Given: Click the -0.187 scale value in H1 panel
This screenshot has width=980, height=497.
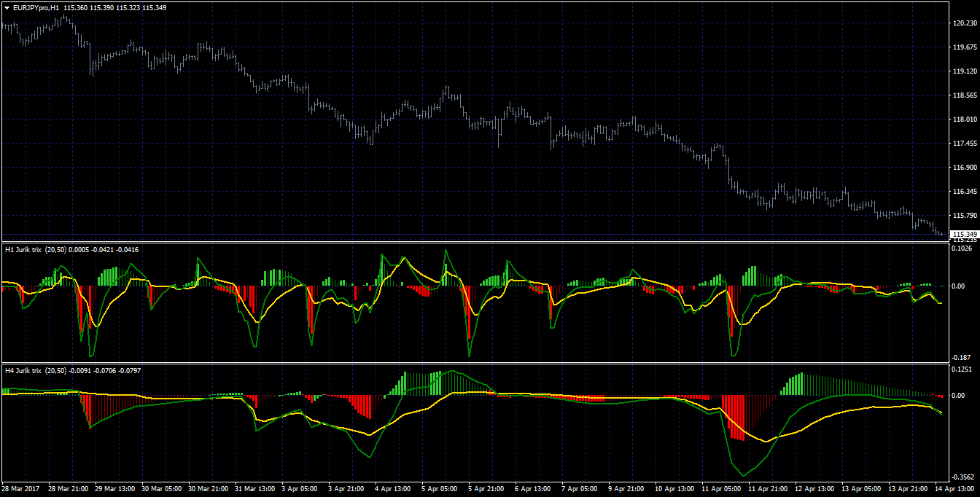Looking at the screenshot, I should point(962,357).
